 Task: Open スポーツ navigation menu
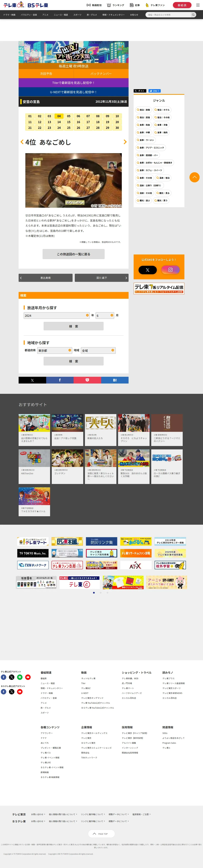pyautogui.click(x=77, y=15)
